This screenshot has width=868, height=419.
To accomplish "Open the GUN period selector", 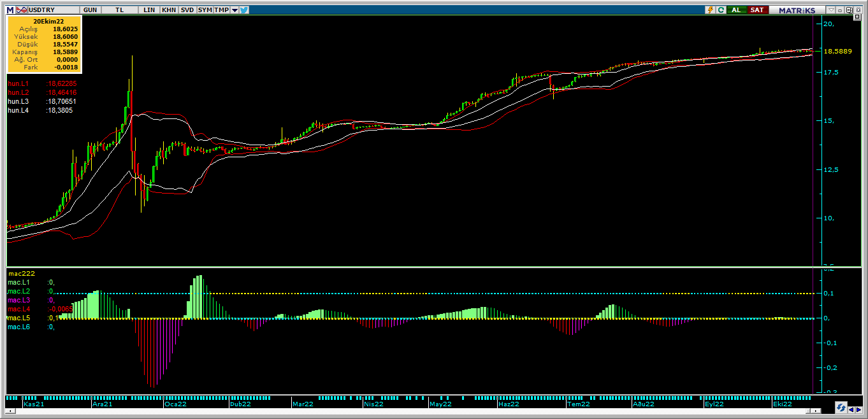I will (x=90, y=10).
